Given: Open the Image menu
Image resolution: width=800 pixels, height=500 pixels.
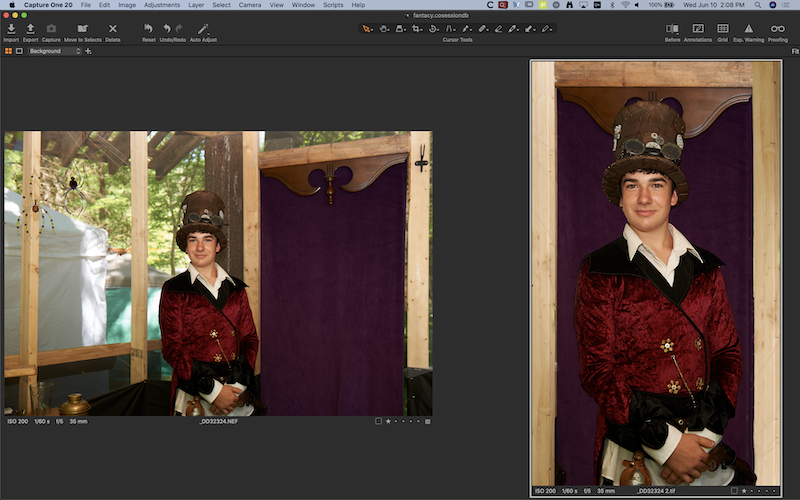Looking at the screenshot, I should pos(127,5).
